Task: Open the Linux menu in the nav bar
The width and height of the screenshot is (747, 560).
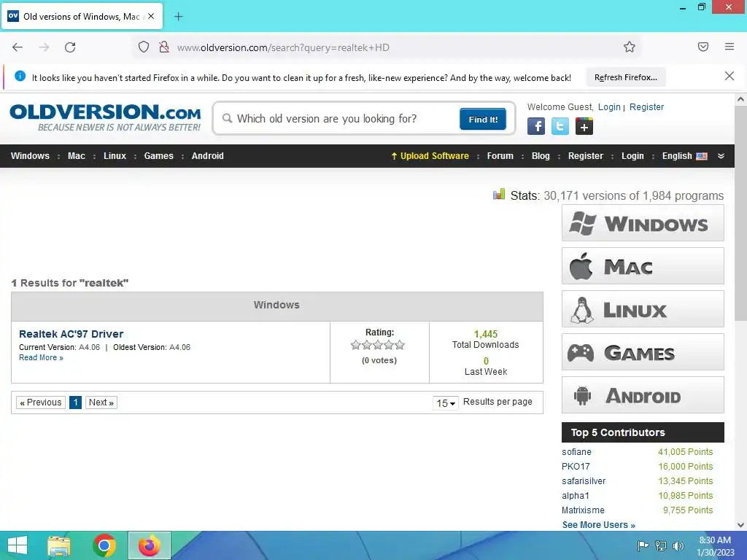Action: coord(115,156)
